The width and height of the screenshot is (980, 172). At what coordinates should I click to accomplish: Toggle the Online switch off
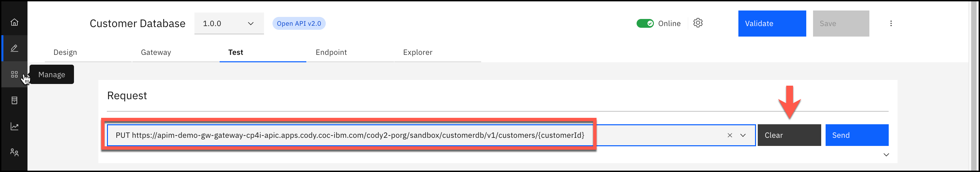tap(645, 24)
